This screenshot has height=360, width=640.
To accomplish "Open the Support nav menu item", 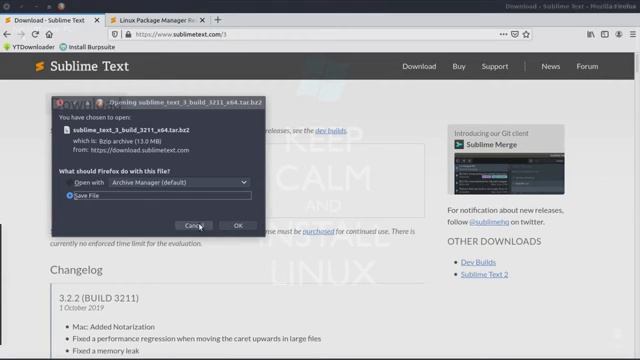I will coord(495,66).
